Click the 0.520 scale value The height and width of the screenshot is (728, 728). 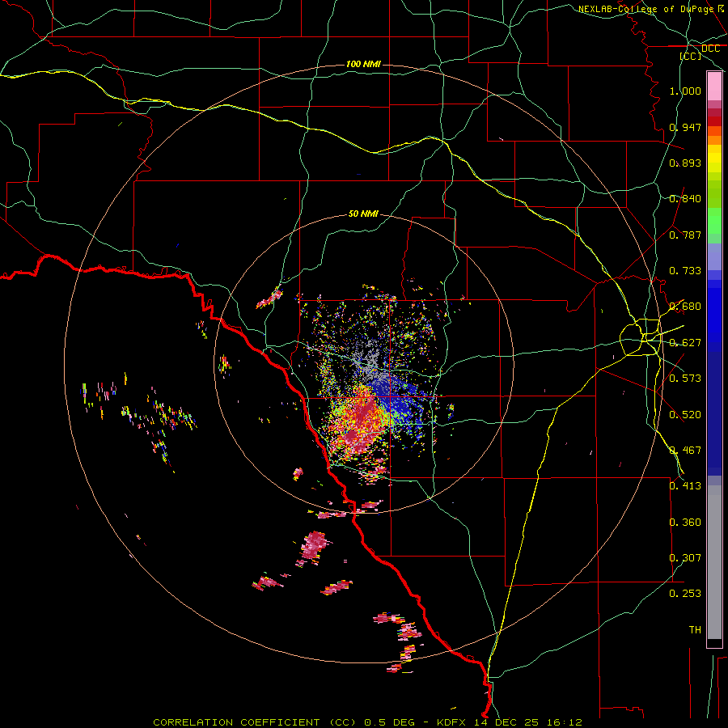coord(685,415)
